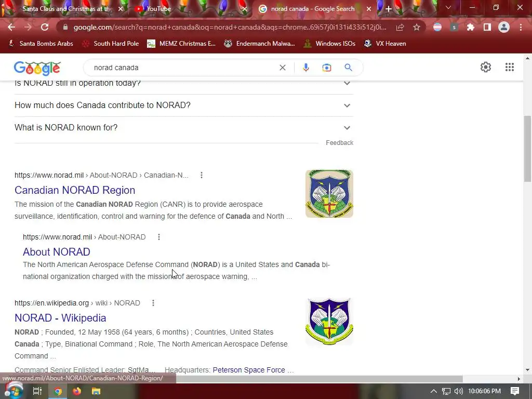Image resolution: width=532 pixels, height=399 pixels.
Task: Open Task View on the taskbar
Action: 37,391
